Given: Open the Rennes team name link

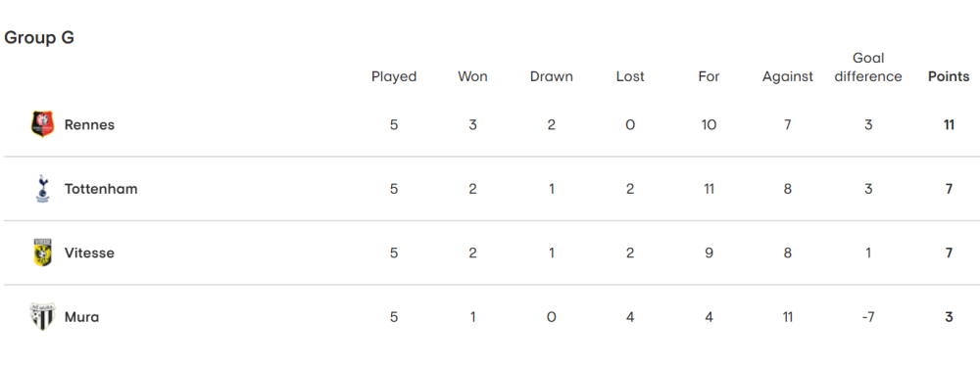Looking at the screenshot, I should pos(89,124).
